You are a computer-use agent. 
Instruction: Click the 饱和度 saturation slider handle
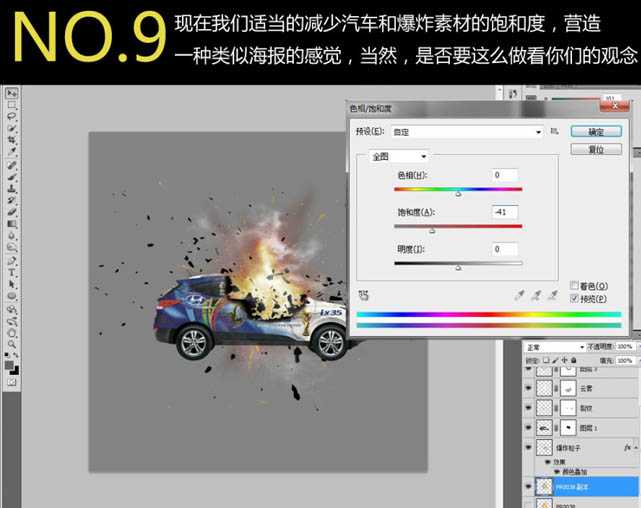[x=432, y=230]
